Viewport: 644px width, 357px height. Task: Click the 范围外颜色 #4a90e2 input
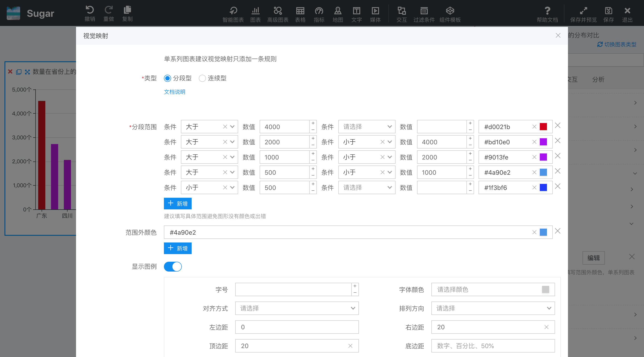pos(358,232)
